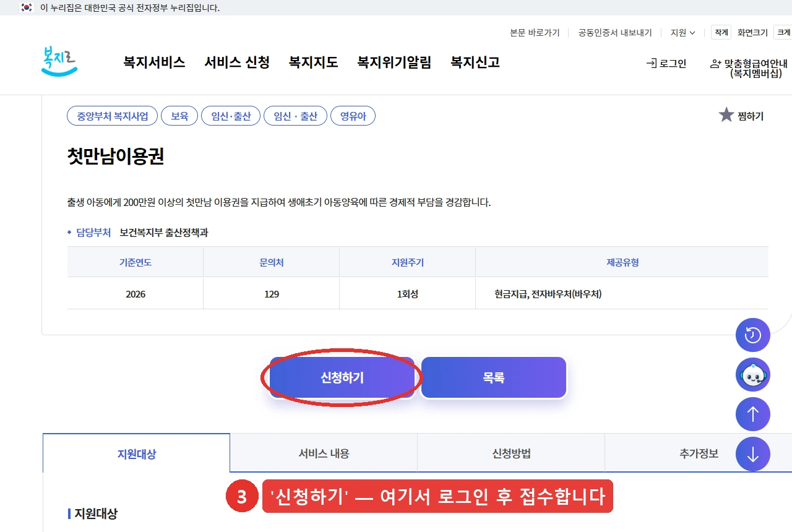Switch to the 서비스 내용 tab

[324, 453]
